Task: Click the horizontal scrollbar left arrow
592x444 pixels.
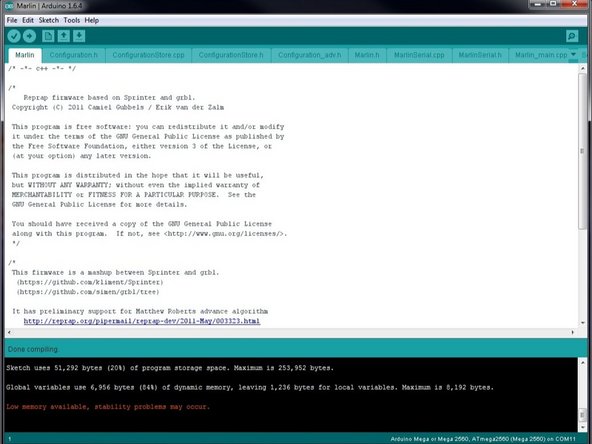Action: coord(9,333)
